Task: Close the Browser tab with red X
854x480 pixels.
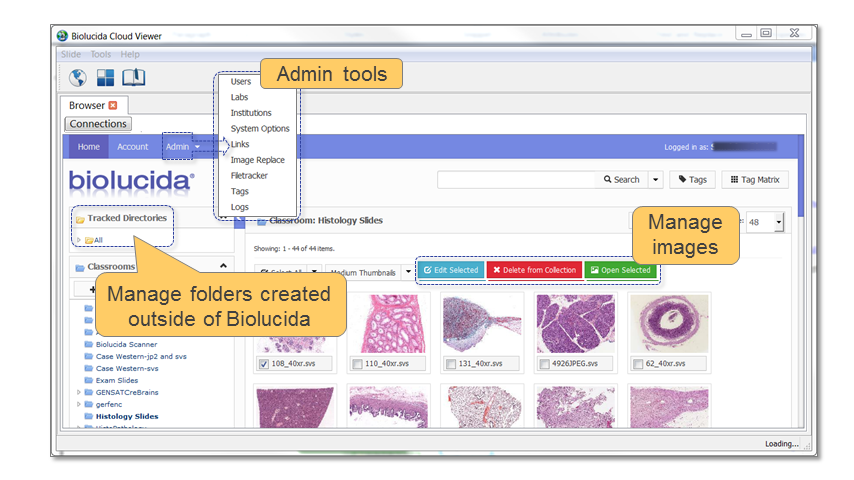Action: [113, 105]
